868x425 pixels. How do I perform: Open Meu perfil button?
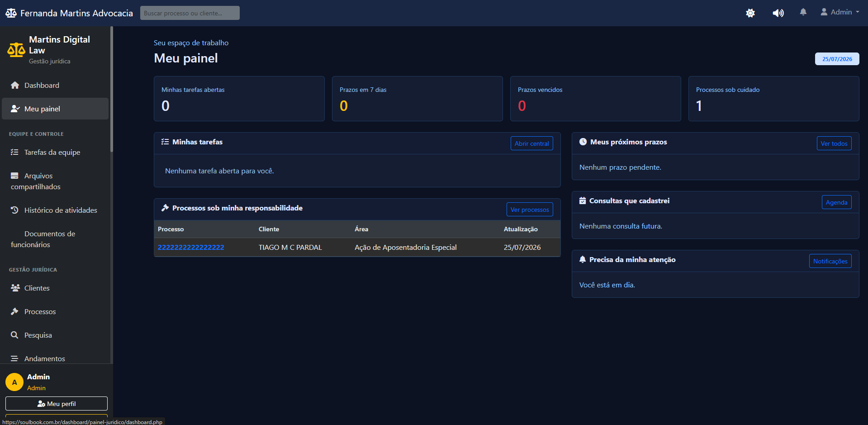pyautogui.click(x=57, y=403)
